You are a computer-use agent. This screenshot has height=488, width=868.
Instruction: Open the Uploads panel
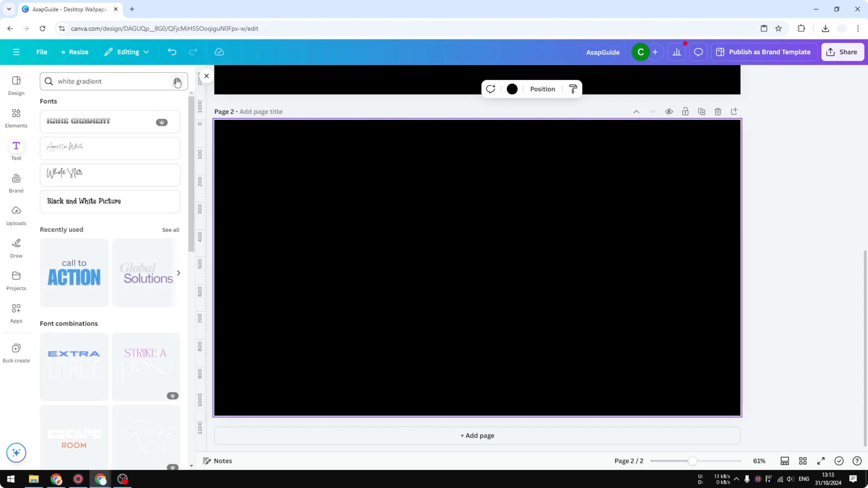pos(16,215)
